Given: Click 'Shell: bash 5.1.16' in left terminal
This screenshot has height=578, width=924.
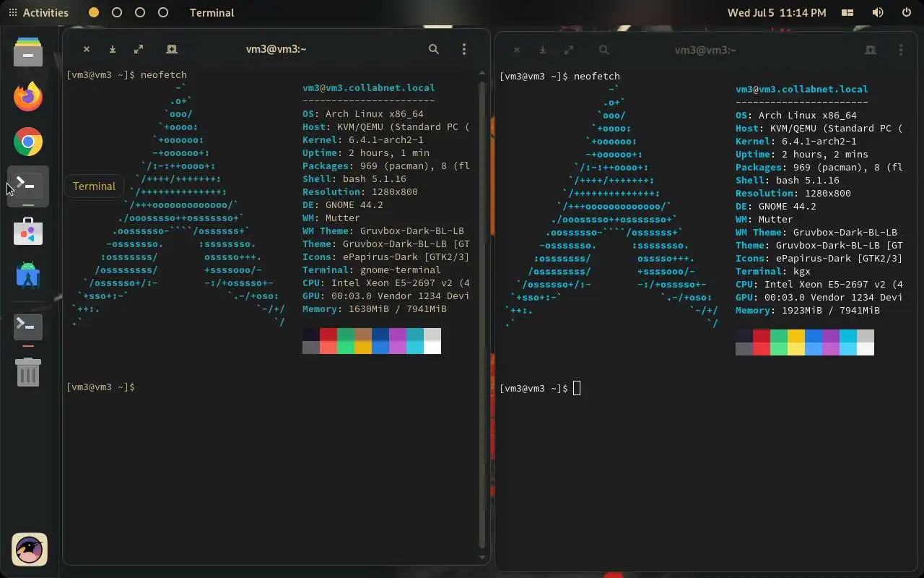Looking at the screenshot, I should pyautogui.click(x=354, y=178).
